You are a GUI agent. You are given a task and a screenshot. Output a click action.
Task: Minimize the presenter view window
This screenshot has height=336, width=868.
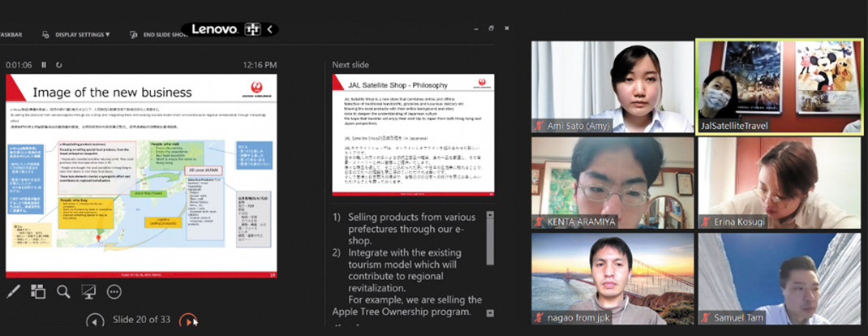[x=475, y=28]
